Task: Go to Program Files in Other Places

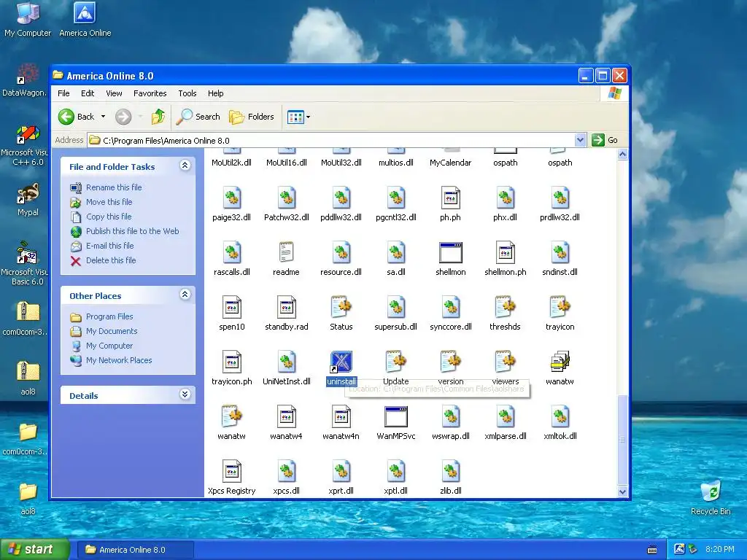Action: point(109,316)
